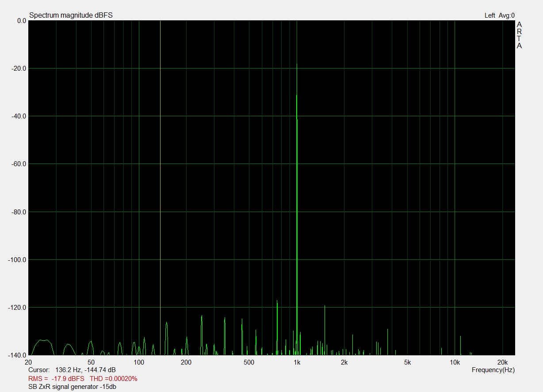Click the 'Spectrum magnitude dBFS' title text
This screenshot has width=543, height=392.
(x=71, y=15)
